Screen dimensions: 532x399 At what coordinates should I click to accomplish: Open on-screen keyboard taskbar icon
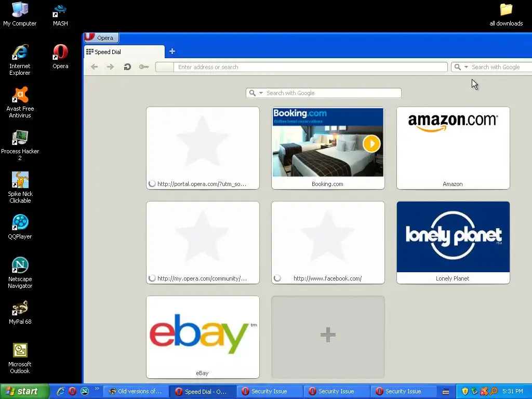tap(446, 392)
